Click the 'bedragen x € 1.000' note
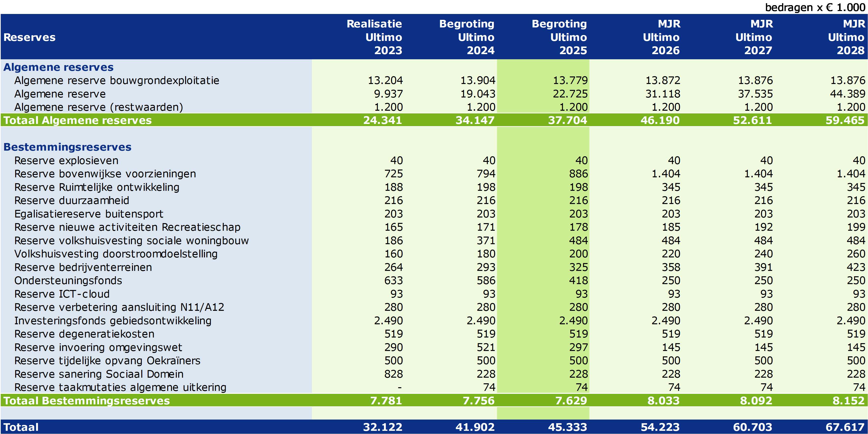This screenshot has height=434, width=868. coord(815,7)
